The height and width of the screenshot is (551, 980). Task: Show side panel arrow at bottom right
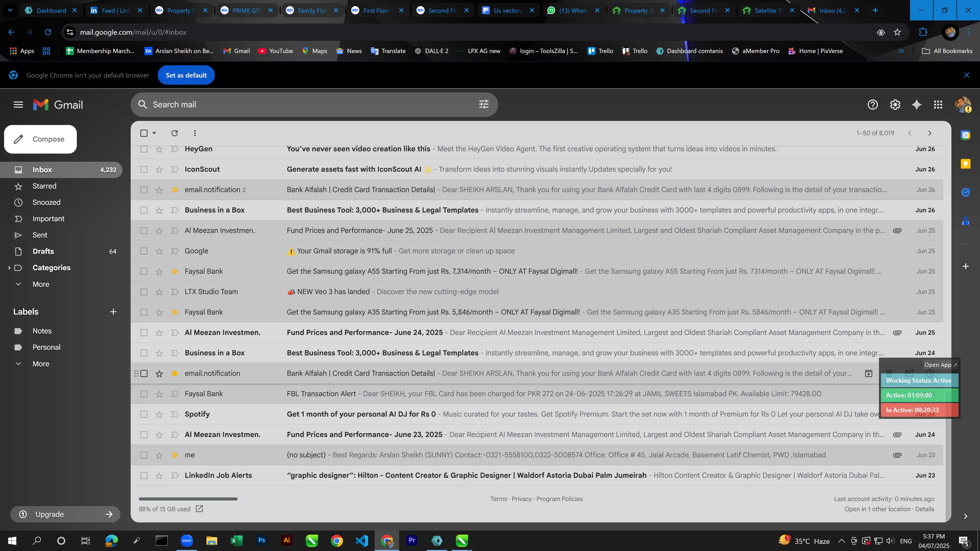pos(965,516)
